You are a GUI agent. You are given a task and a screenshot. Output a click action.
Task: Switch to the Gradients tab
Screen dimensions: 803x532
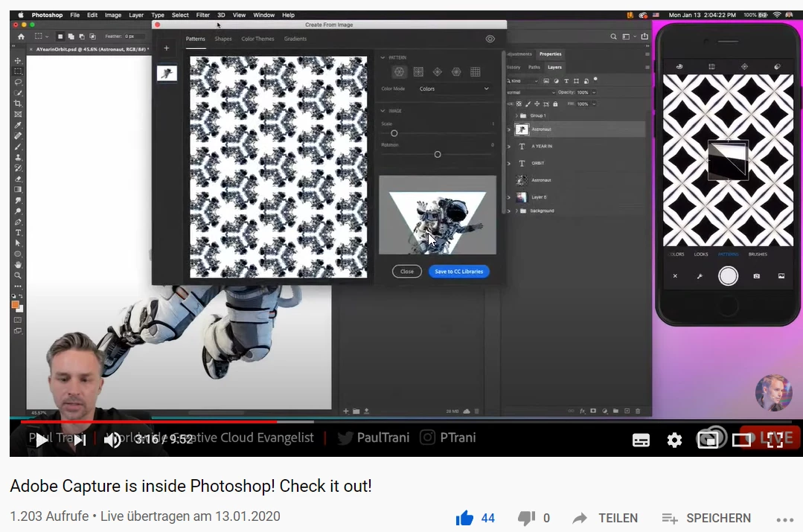pos(295,39)
